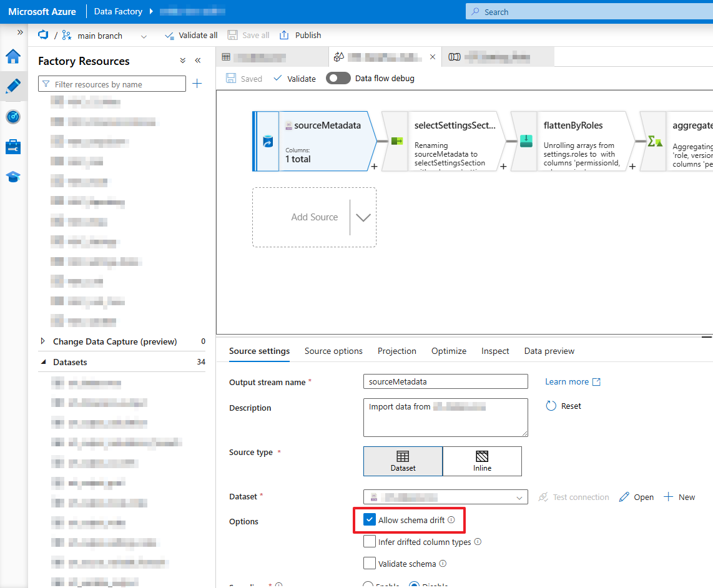Click the aggregate transformation sigma icon

coord(655,141)
